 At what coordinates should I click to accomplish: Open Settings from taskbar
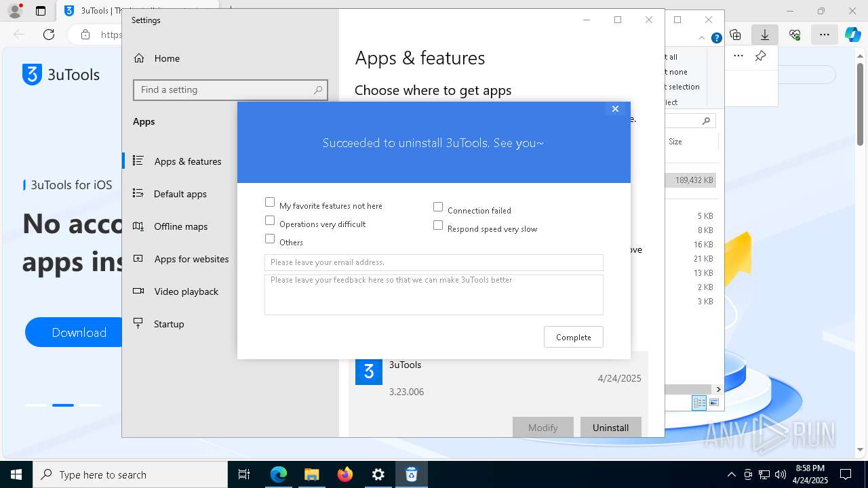coord(378,474)
